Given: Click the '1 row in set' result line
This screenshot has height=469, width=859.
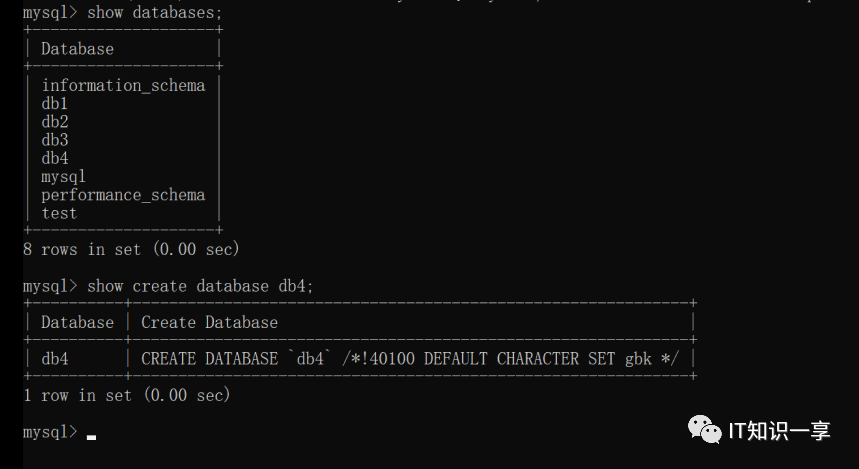Looking at the screenshot, I should pos(127,395).
